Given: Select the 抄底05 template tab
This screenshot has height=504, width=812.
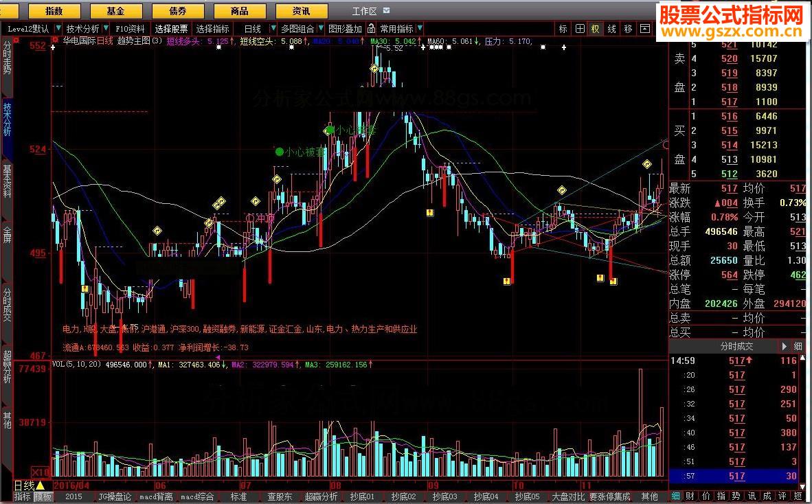Looking at the screenshot, I should pos(527,496).
